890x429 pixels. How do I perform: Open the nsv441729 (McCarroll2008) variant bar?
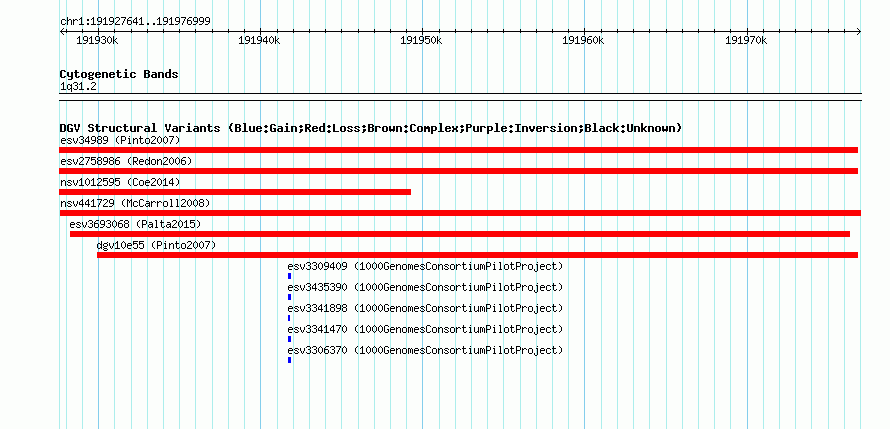click(460, 213)
